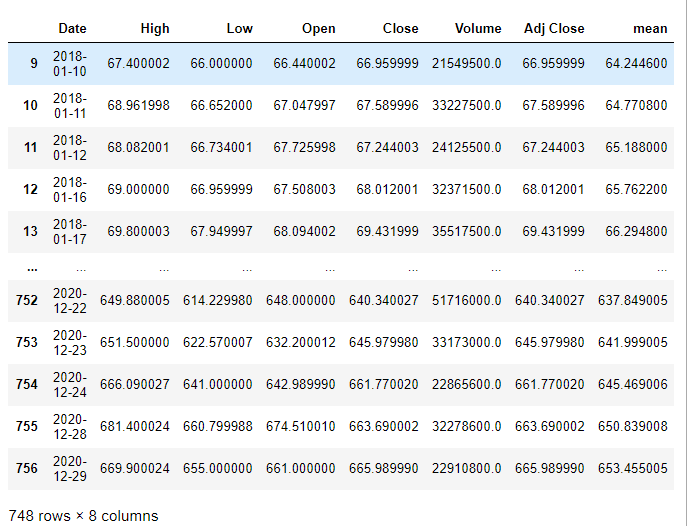Click Low value 655.000000
The width and height of the screenshot is (687, 526).
point(218,469)
